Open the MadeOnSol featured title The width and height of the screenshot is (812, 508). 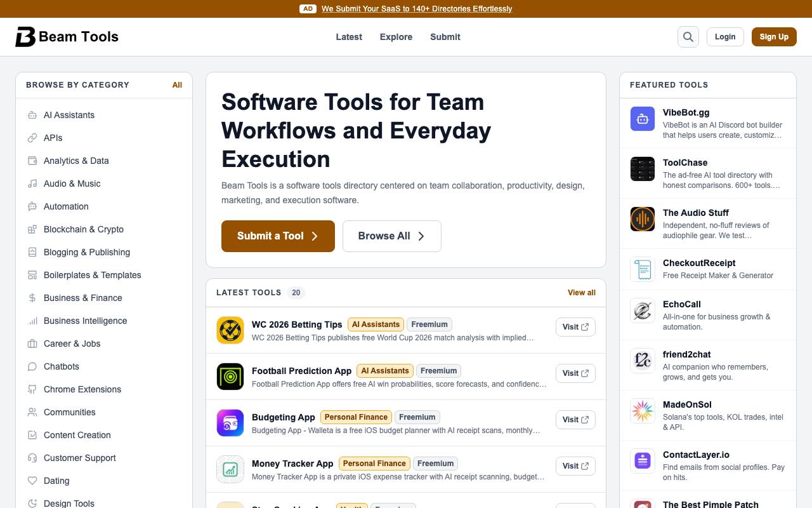(x=687, y=404)
